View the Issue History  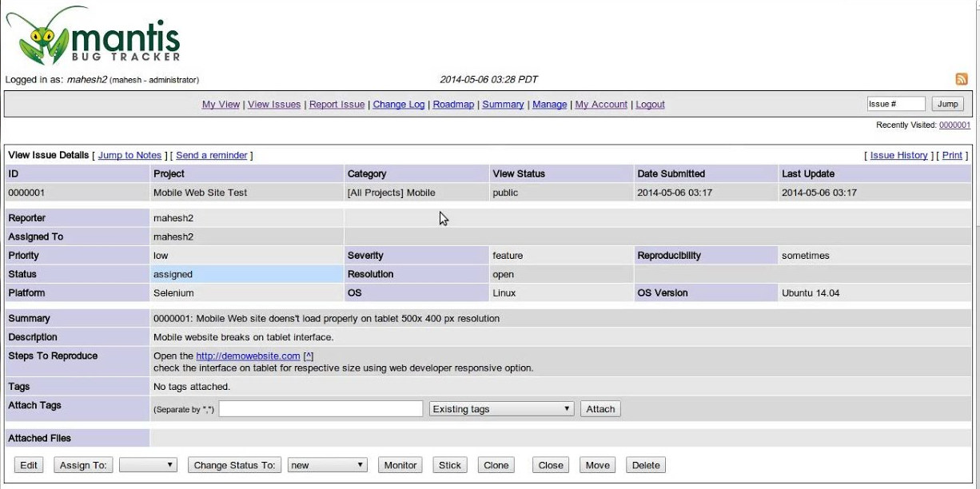[898, 154]
